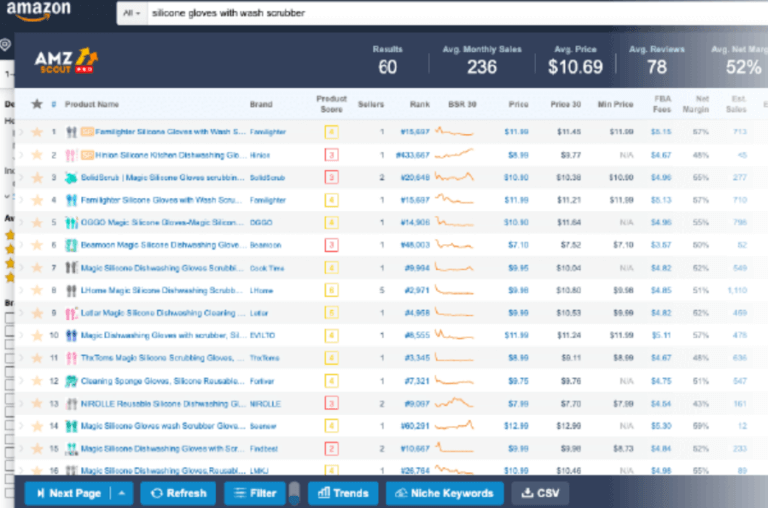Expand row 8 LHome details chevron

click(21, 290)
